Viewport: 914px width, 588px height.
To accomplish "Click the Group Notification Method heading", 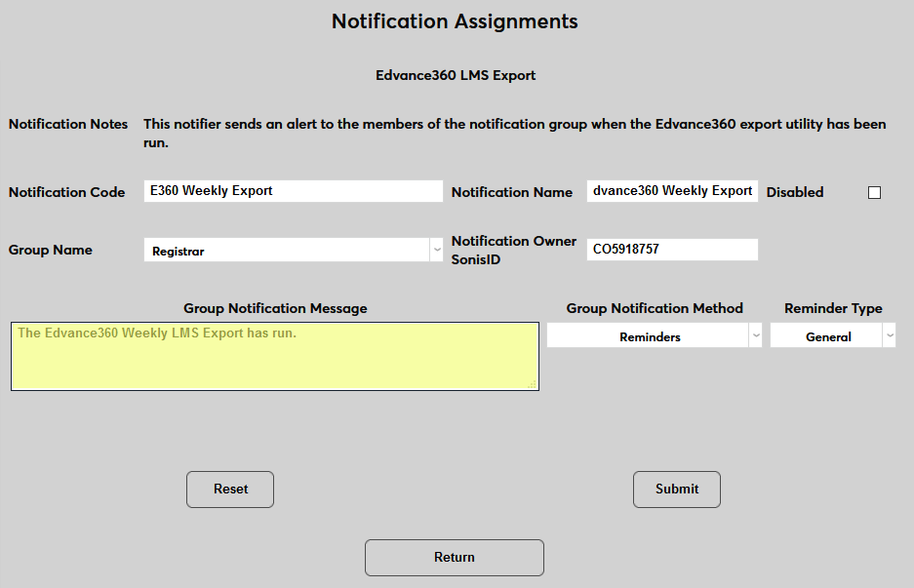I will pyautogui.click(x=655, y=308).
